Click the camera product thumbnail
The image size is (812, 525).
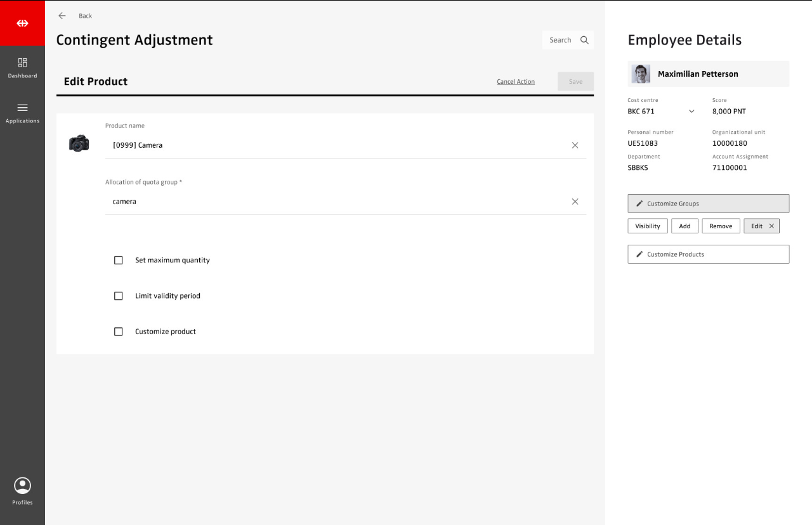click(x=79, y=144)
